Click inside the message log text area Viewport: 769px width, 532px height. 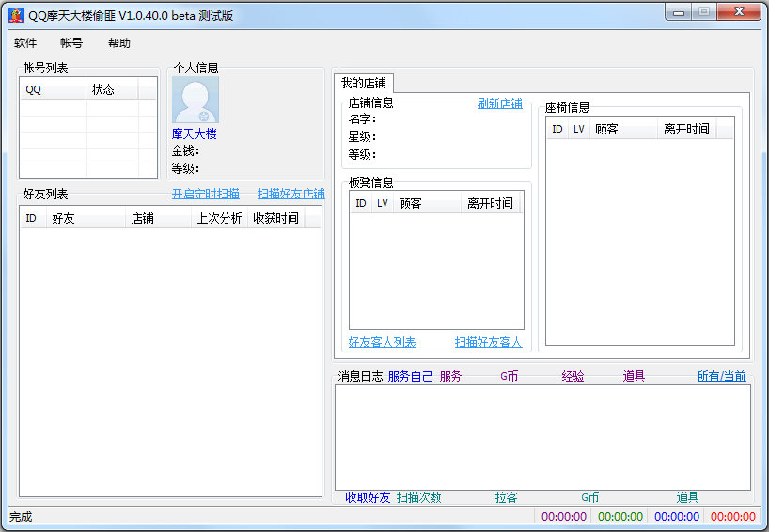coord(543,437)
